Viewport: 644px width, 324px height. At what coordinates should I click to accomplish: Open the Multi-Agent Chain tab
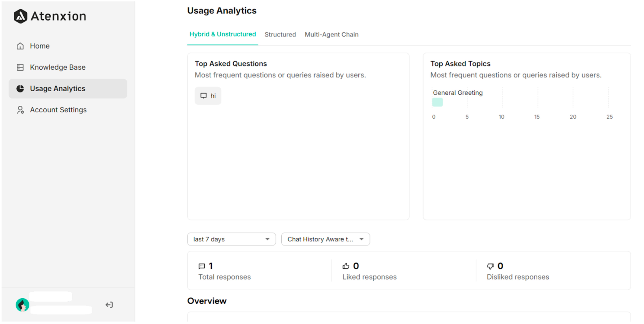point(331,34)
